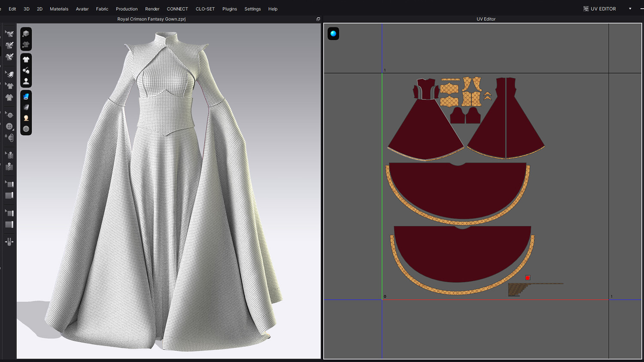Open the Edit menu
644x362 pixels.
click(x=12, y=9)
